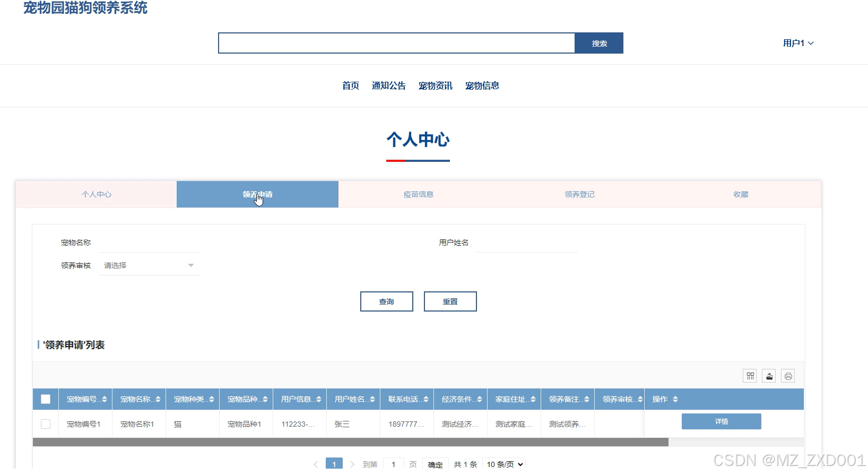Click the print icon above the table
Viewport: 868px width, 475px height.
[788, 376]
